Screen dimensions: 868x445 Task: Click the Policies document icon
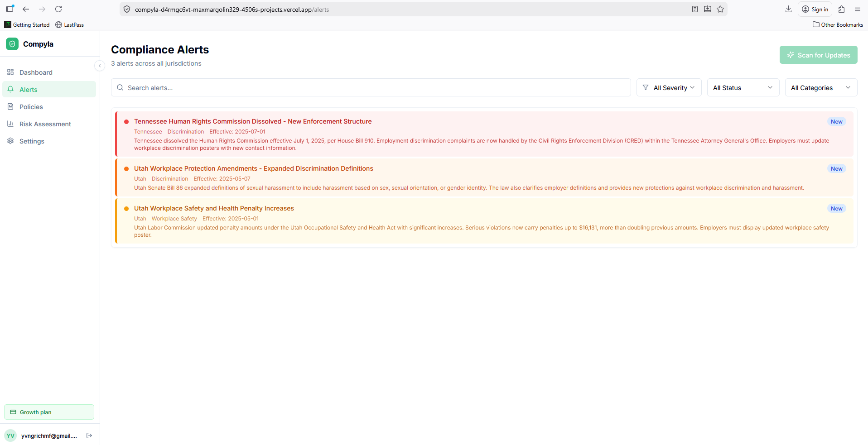(10, 106)
